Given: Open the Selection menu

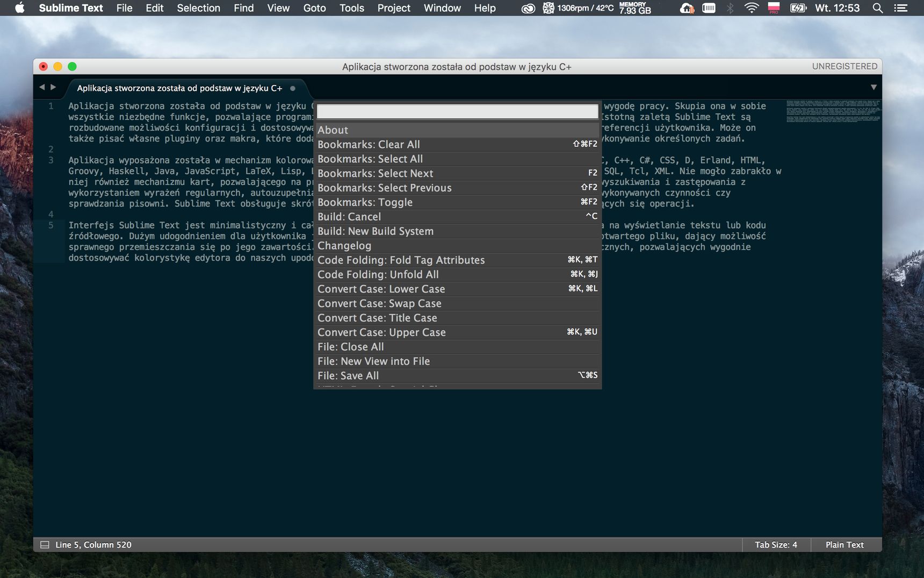Looking at the screenshot, I should [198, 8].
